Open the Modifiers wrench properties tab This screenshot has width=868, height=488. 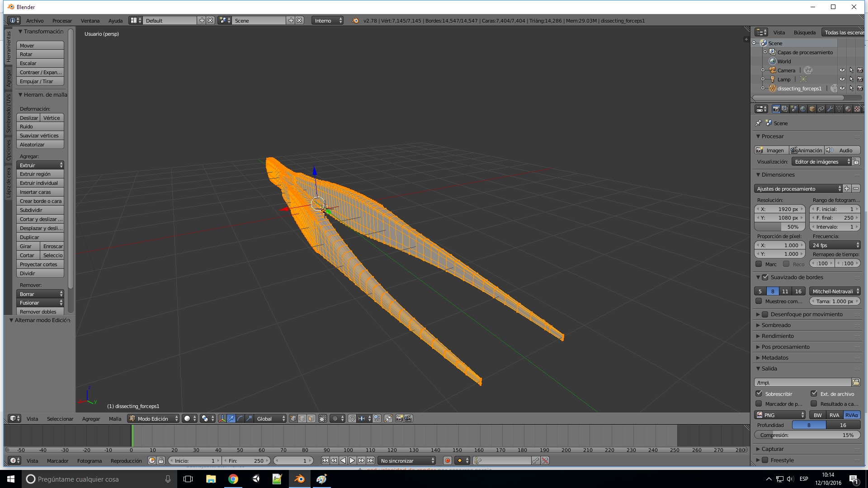(x=830, y=109)
